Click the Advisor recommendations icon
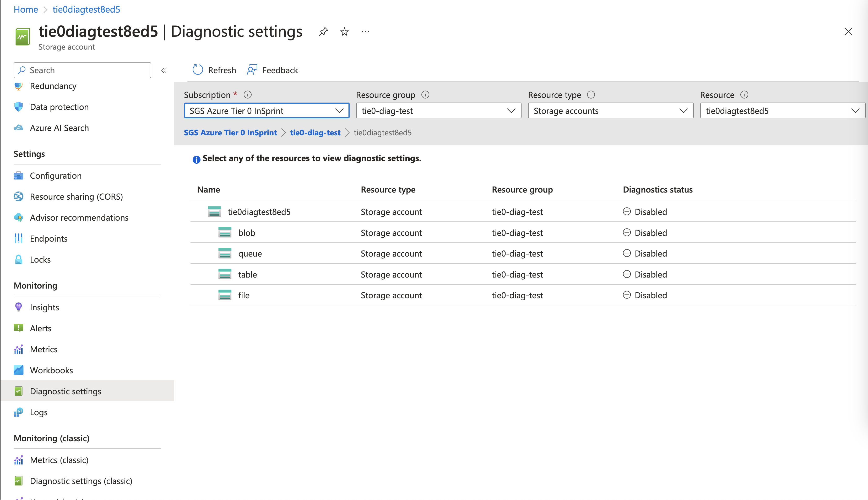 pos(19,217)
